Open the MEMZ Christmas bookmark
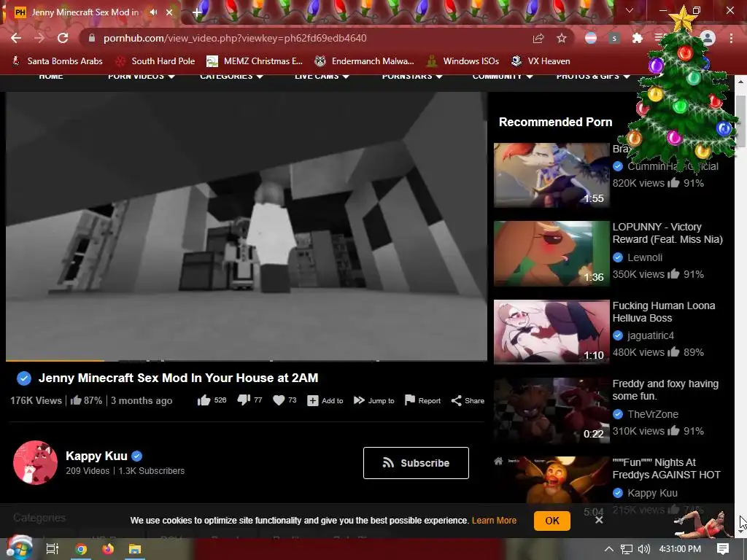 [x=255, y=61]
